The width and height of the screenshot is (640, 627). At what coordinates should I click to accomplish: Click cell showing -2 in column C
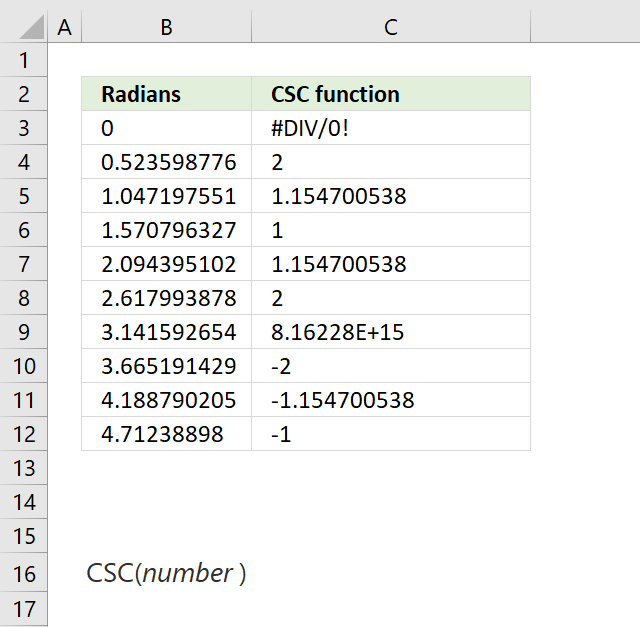tap(391, 366)
